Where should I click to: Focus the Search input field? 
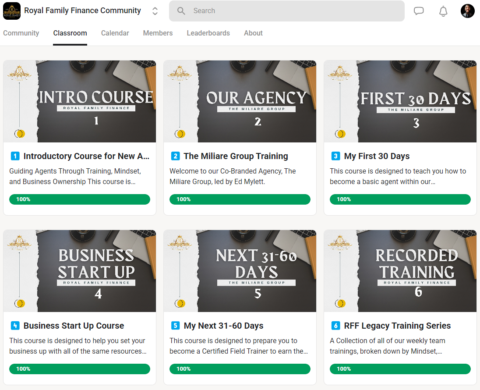click(x=287, y=11)
